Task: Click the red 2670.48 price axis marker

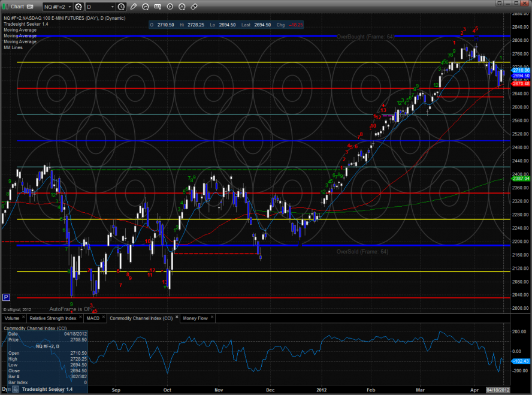Action: [521, 84]
